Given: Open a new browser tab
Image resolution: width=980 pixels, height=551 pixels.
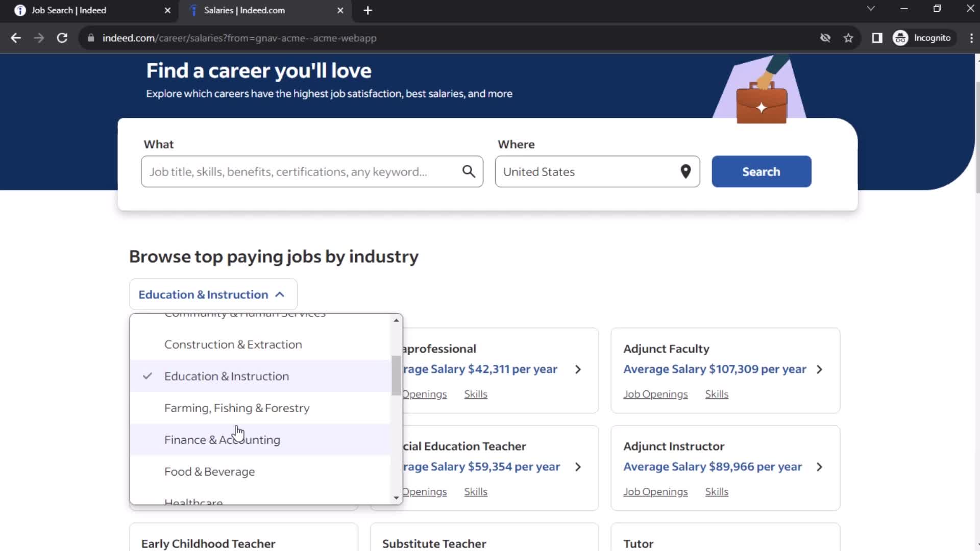Looking at the screenshot, I should click(x=367, y=10).
